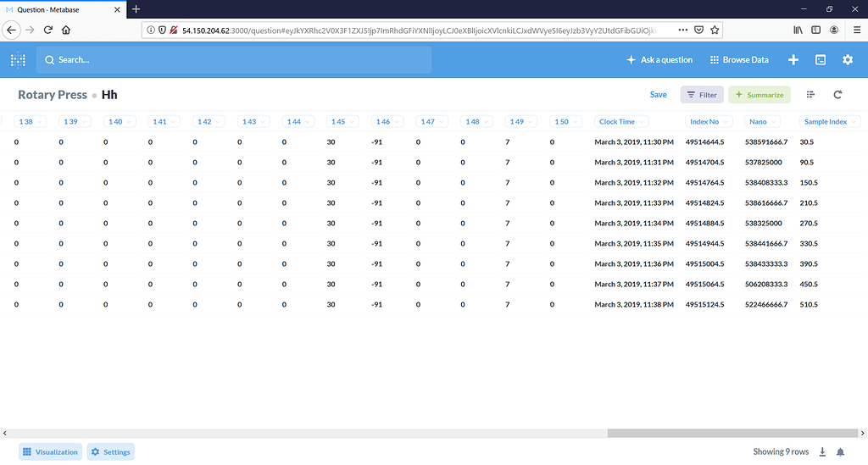This screenshot has width=868, height=465.
Task: Open the question row limit/sort options icon
Action: pyautogui.click(x=811, y=95)
